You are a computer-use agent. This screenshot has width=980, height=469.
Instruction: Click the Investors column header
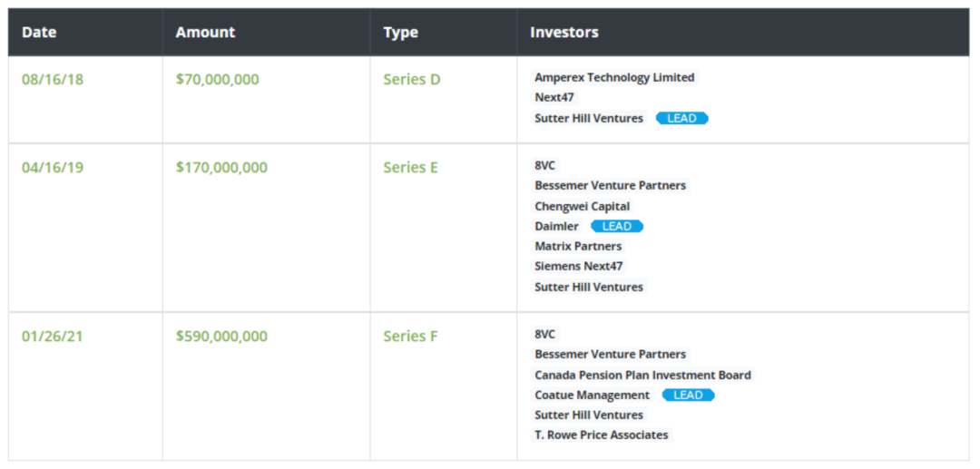coord(564,32)
